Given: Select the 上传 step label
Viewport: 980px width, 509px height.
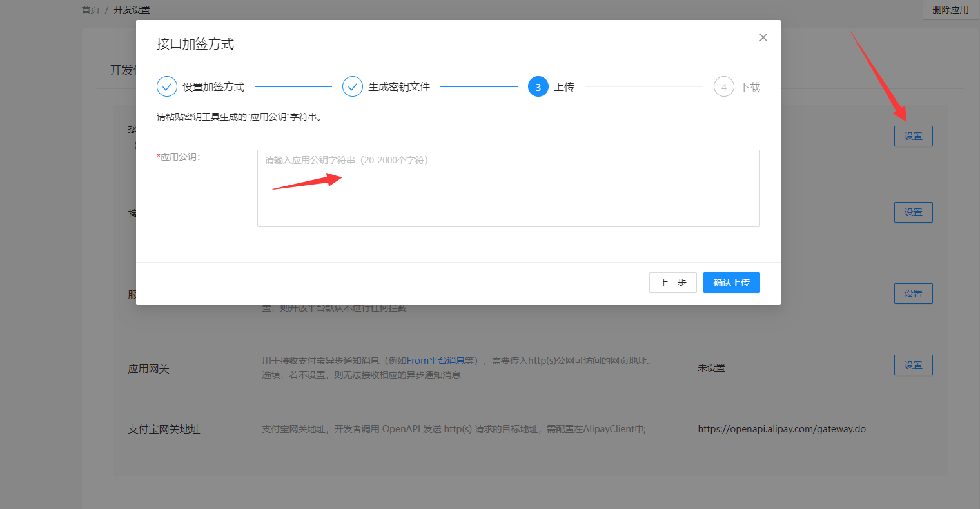Looking at the screenshot, I should [x=564, y=86].
